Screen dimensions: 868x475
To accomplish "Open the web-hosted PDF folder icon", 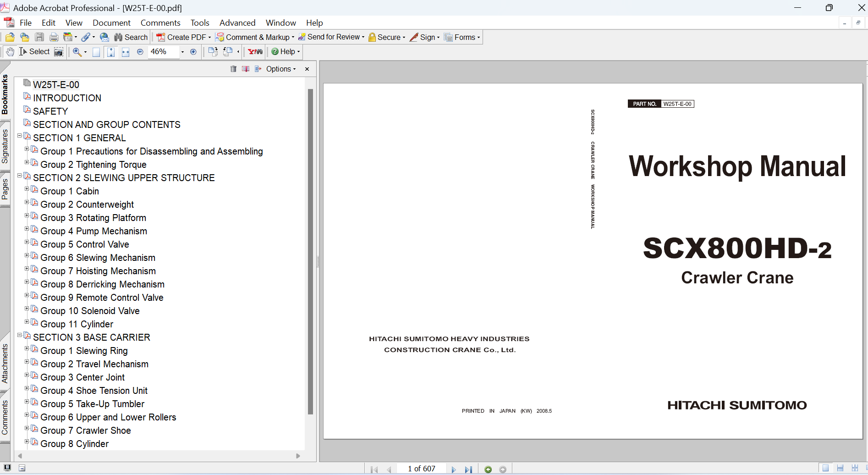I will pos(25,38).
